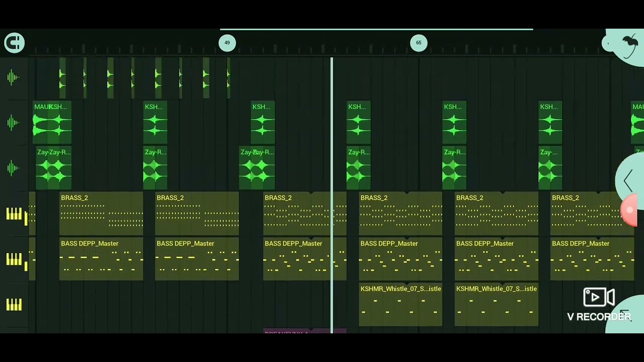Viewport: 644px width, 362px height.
Task: Select the rightmost BASS DEPP_Master clip
Action: pos(592,259)
